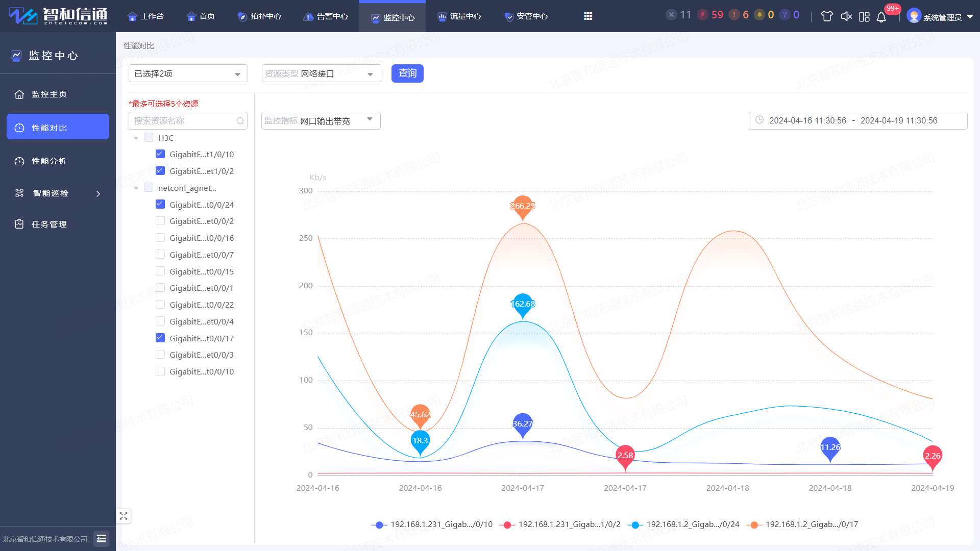Expand the 智能巡检 sidebar menu
This screenshot has width=980, height=551.
coord(57,193)
